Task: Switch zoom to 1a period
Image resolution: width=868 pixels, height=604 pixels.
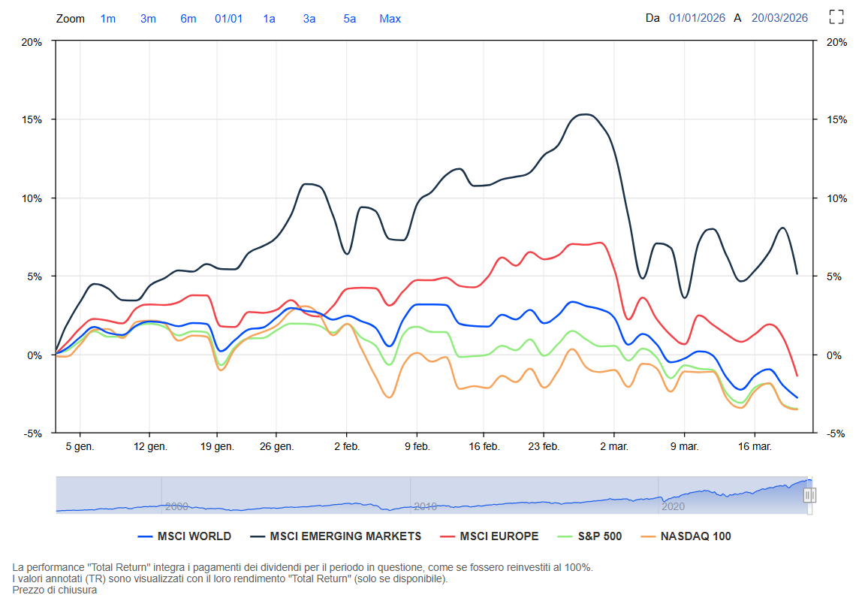Action: (269, 18)
